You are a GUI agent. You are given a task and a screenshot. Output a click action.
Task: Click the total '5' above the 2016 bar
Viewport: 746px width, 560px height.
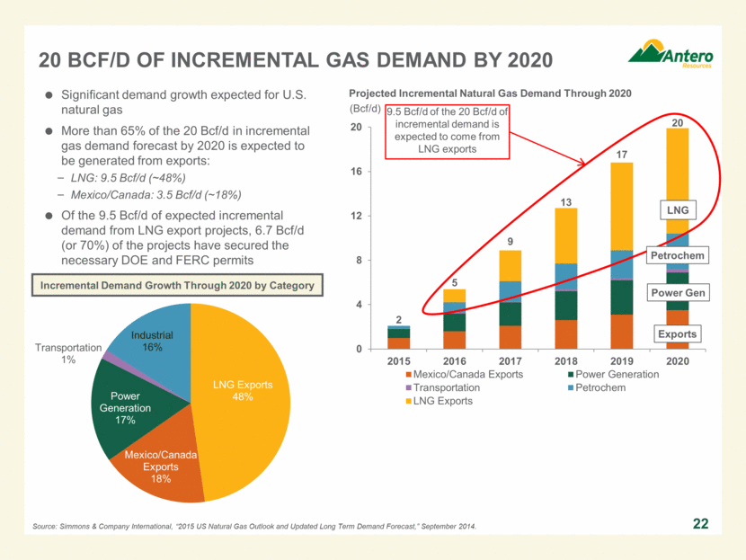point(455,282)
